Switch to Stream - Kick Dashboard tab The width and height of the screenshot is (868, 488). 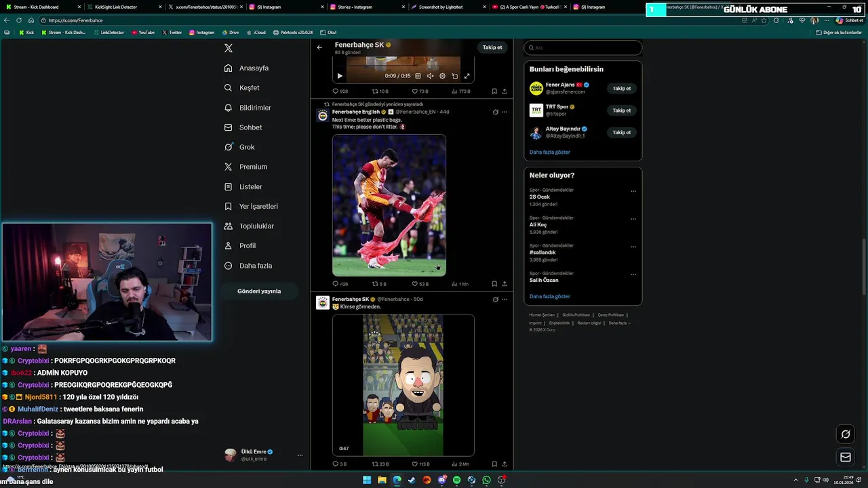pyautogui.click(x=41, y=7)
